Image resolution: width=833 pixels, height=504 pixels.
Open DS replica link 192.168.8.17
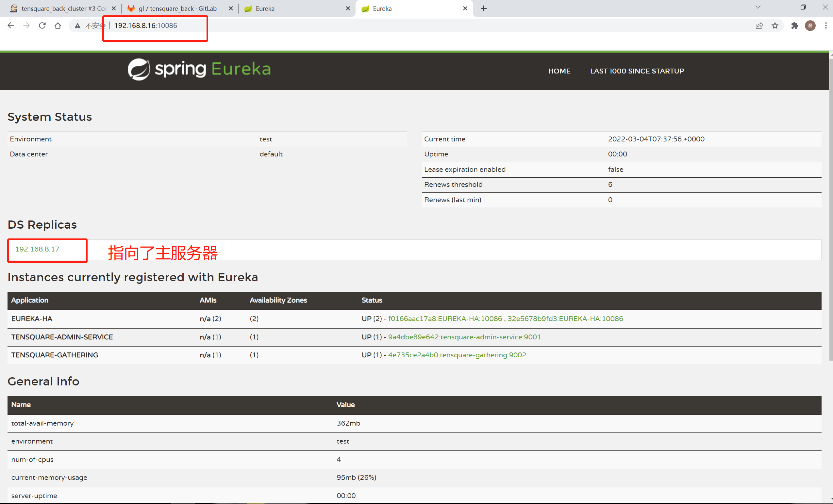tap(37, 249)
